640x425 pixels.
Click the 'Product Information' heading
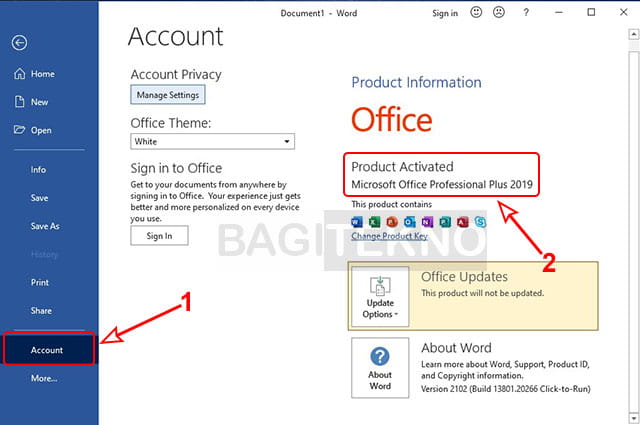pos(416,82)
